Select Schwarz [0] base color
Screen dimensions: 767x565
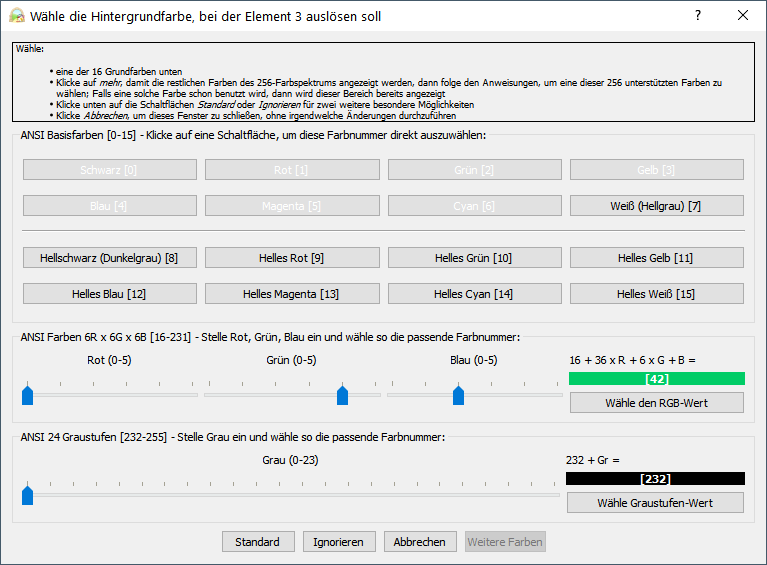point(110,170)
